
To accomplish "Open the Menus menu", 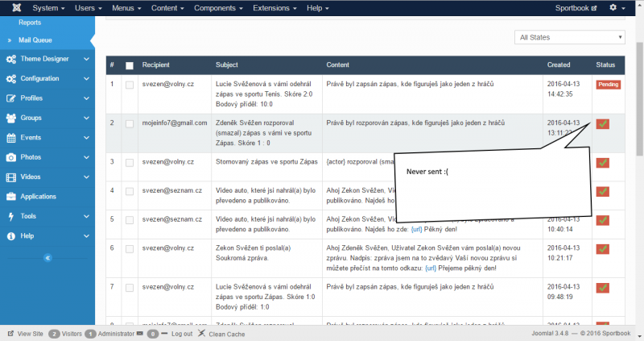I will (x=126, y=8).
